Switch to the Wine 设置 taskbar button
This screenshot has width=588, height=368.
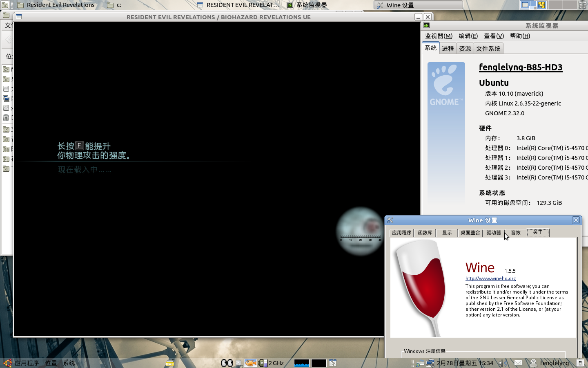click(x=418, y=5)
